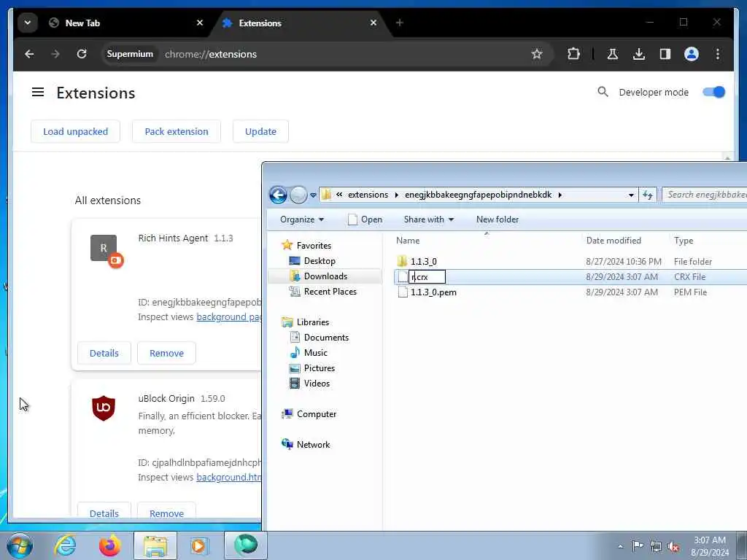747x560 pixels.
Task: Reload the extensions page
Action: 82,54
